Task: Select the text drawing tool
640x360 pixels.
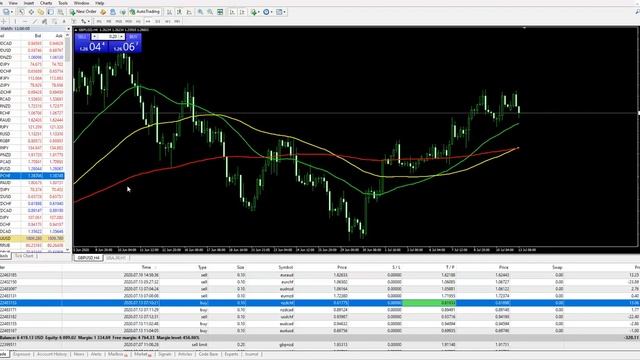Action: tap(64, 21)
